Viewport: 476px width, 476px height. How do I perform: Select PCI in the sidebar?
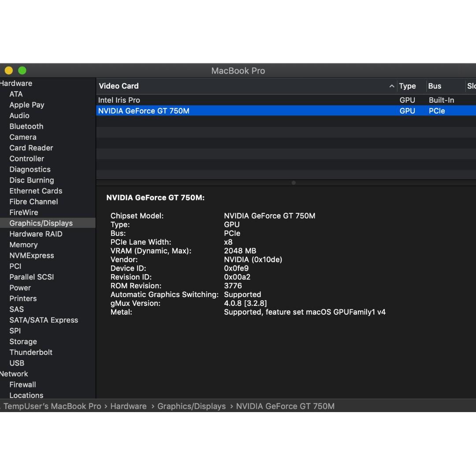(15, 266)
